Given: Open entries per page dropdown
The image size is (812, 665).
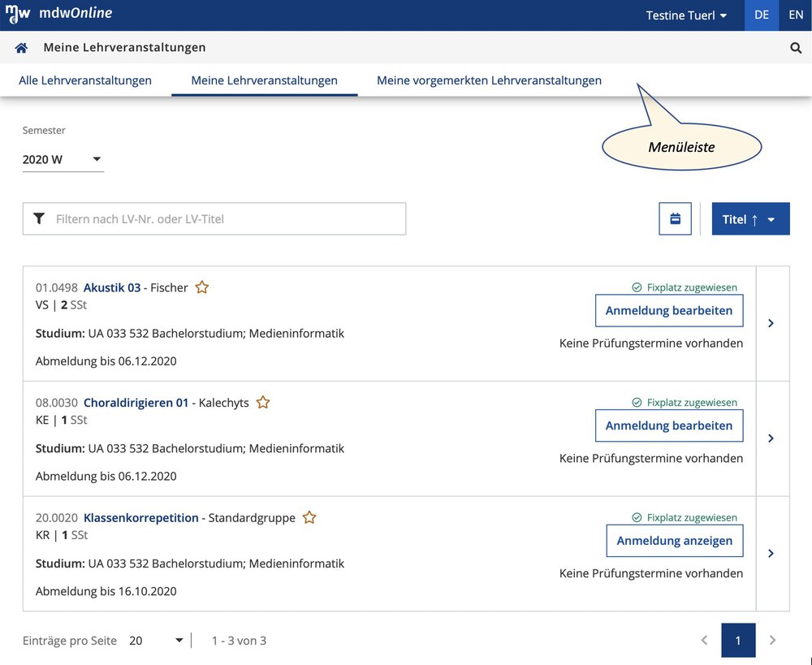Looking at the screenshot, I should click(157, 641).
